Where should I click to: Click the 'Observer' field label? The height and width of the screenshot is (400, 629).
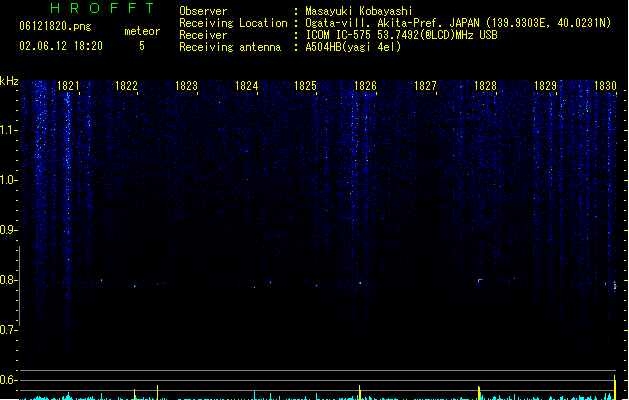tap(203, 11)
